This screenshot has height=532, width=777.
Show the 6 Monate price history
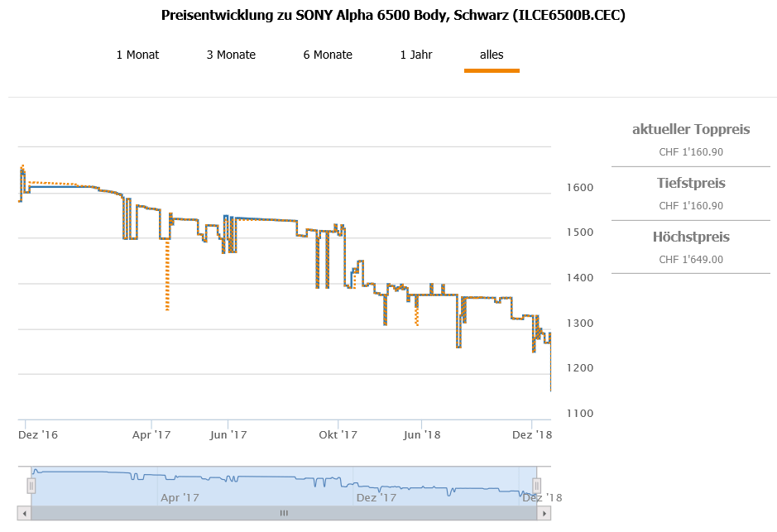click(x=328, y=55)
